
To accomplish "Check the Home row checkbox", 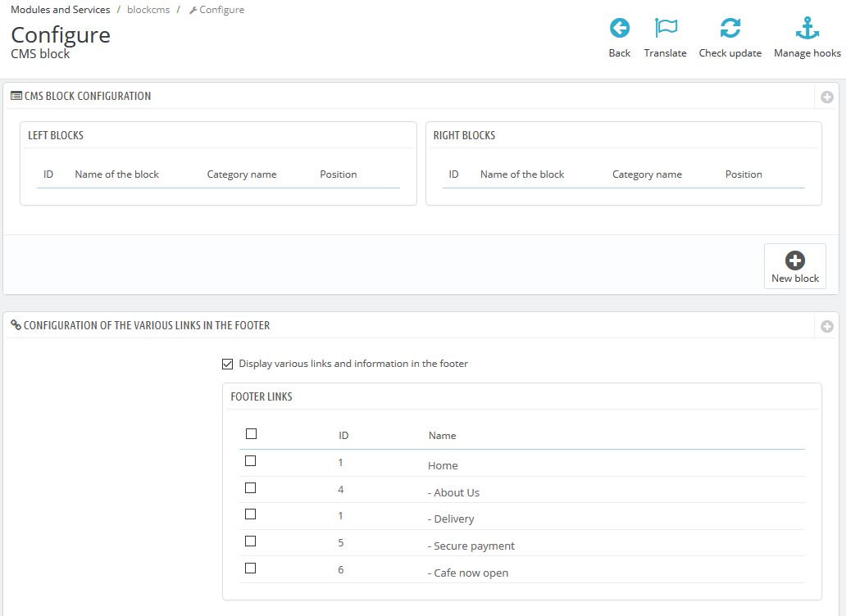I will [x=250, y=461].
